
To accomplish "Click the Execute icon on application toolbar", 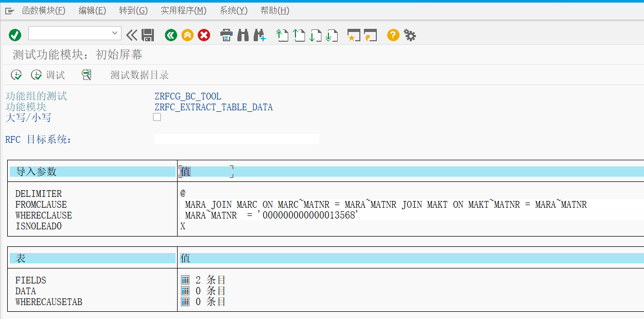I will pos(16,74).
